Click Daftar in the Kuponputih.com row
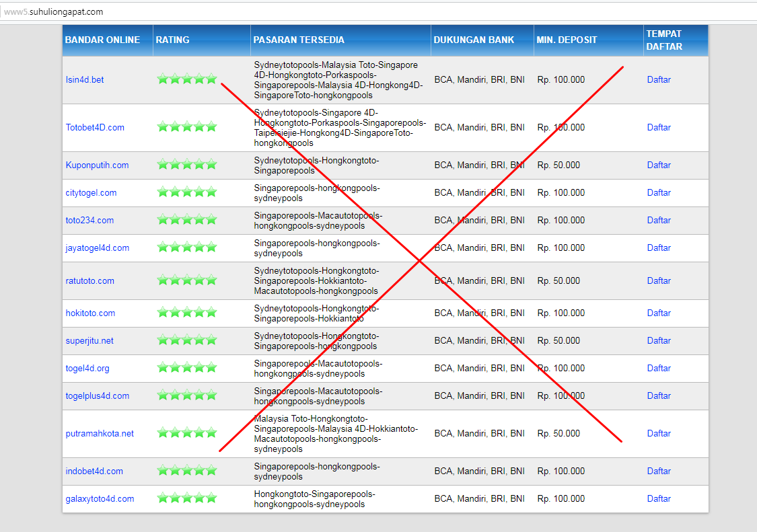This screenshot has height=532, width=757. point(658,165)
